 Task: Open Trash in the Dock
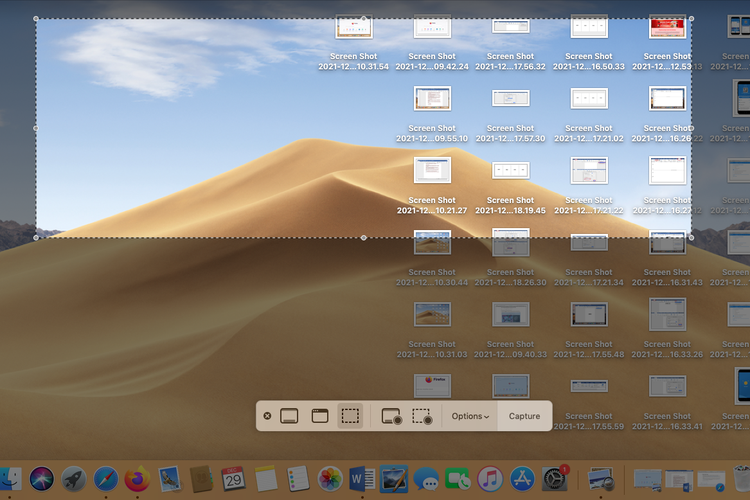742,478
